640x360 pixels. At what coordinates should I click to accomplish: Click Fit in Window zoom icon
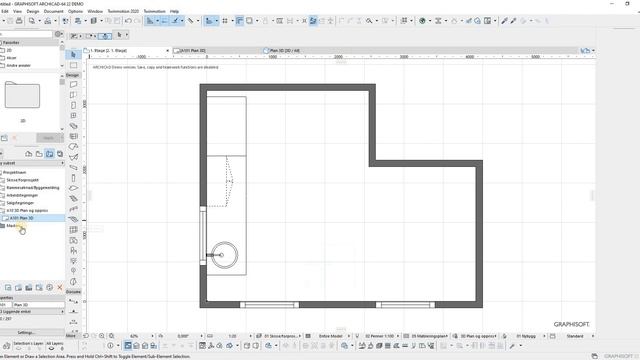[x=111, y=336]
